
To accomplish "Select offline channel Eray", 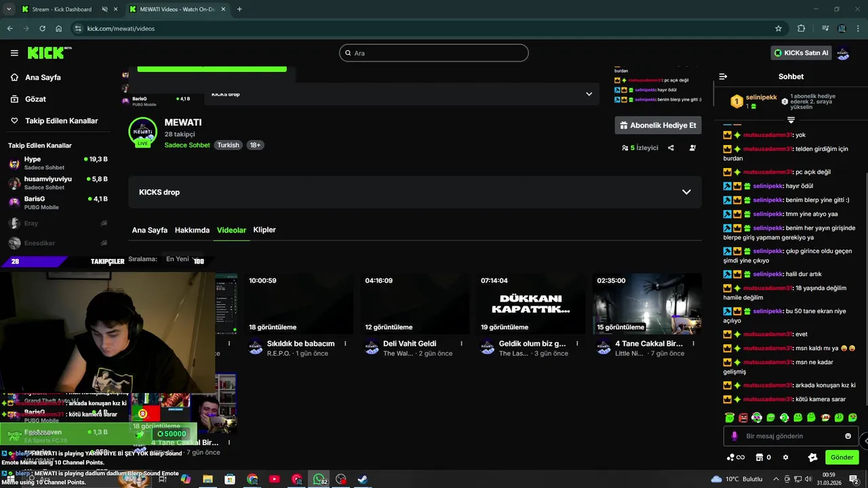I will coord(58,223).
